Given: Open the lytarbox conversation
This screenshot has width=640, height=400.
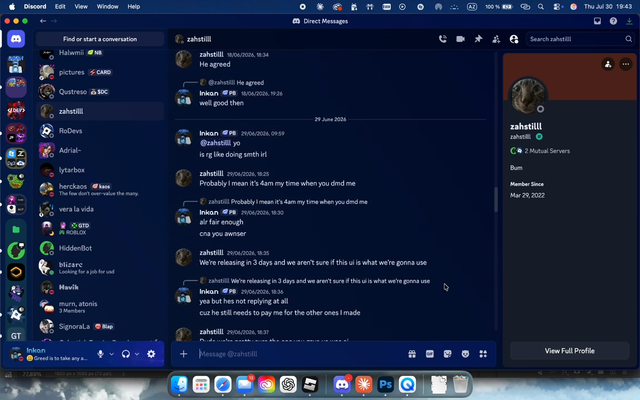Looking at the screenshot, I should pyautogui.click(x=100, y=170).
